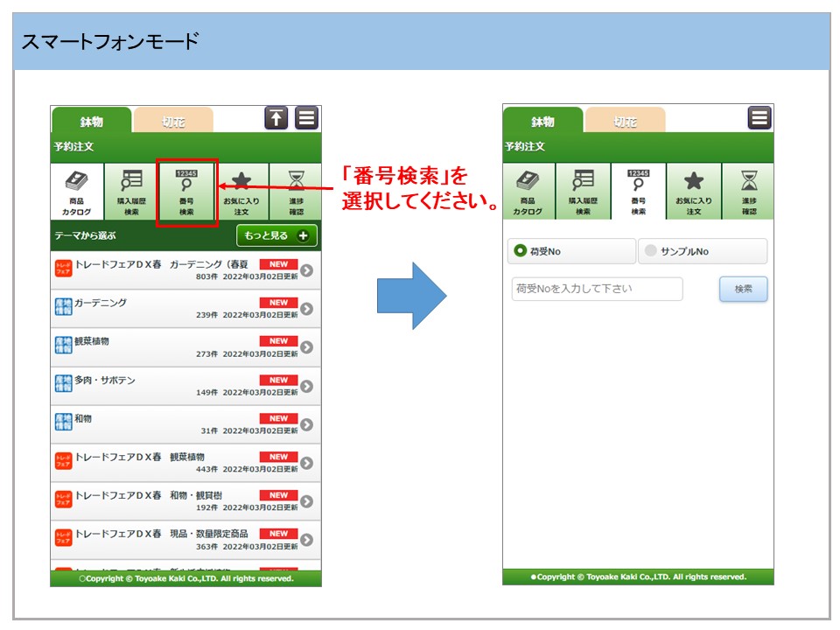Click the もっと見る button
The width and height of the screenshot is (840, 630).
pos(276,235)
